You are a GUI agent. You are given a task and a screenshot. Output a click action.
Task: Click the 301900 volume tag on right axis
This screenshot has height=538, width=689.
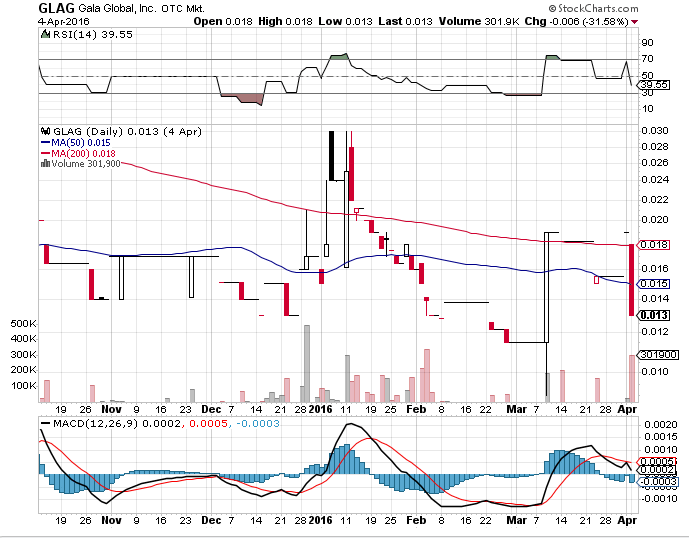[x=659, y=354]
